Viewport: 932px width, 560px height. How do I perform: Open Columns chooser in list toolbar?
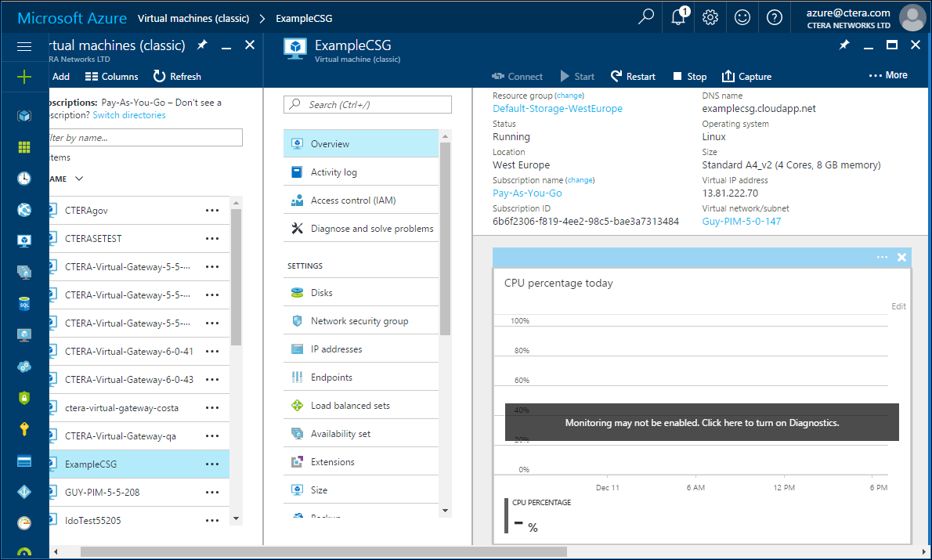(x=111, y=76)
